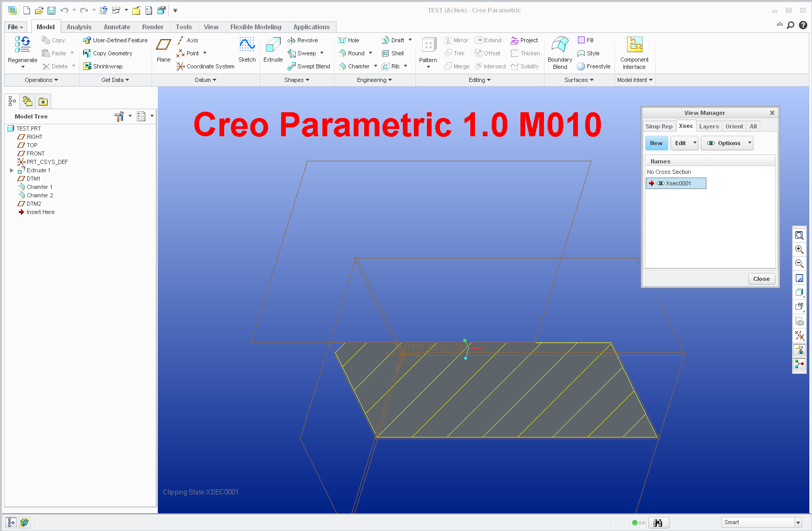Open the Folder Browser tab icon

tap(28, 101)
